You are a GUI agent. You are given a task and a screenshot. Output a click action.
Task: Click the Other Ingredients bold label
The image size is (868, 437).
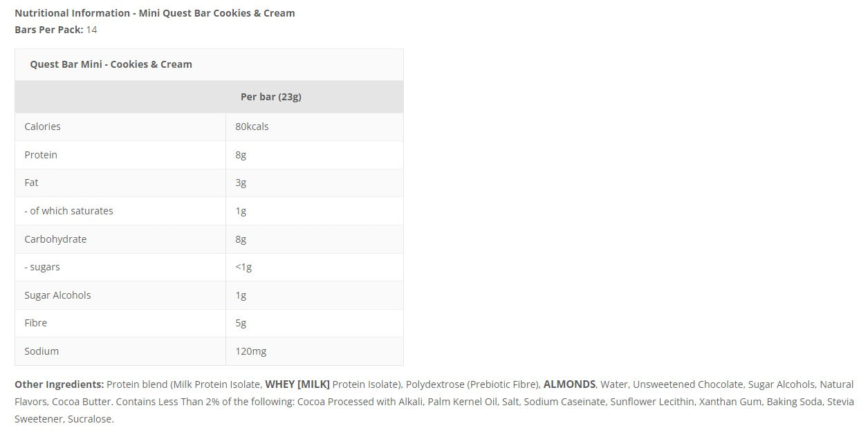tap(59, 384)
